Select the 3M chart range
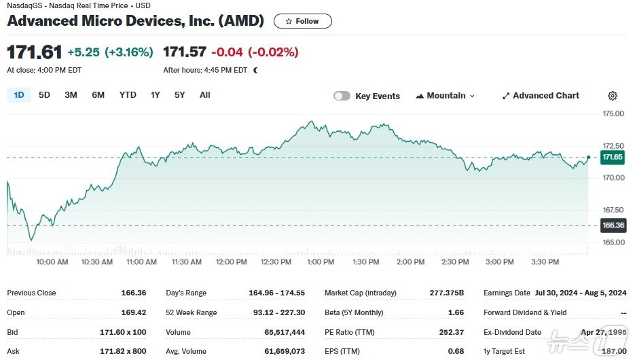This screenshot has width=635, height=364. click(71, 95)
